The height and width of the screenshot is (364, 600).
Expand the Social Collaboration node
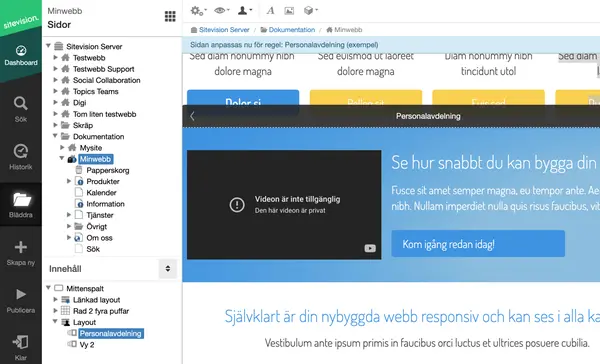point(55,80)
